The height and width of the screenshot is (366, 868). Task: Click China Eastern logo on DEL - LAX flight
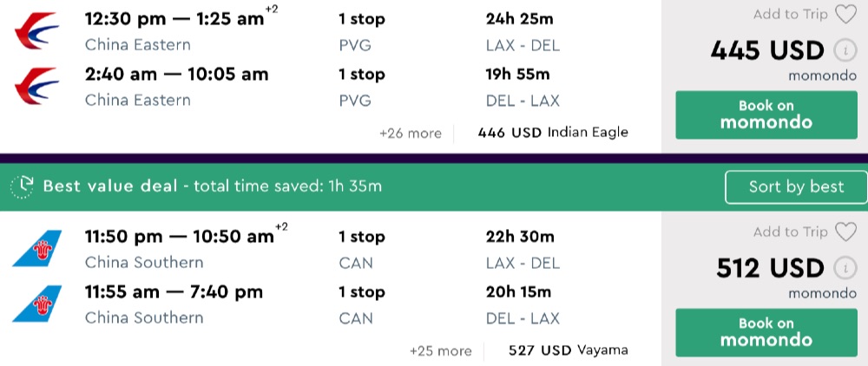pyautogui.click(x=36, y=86)
